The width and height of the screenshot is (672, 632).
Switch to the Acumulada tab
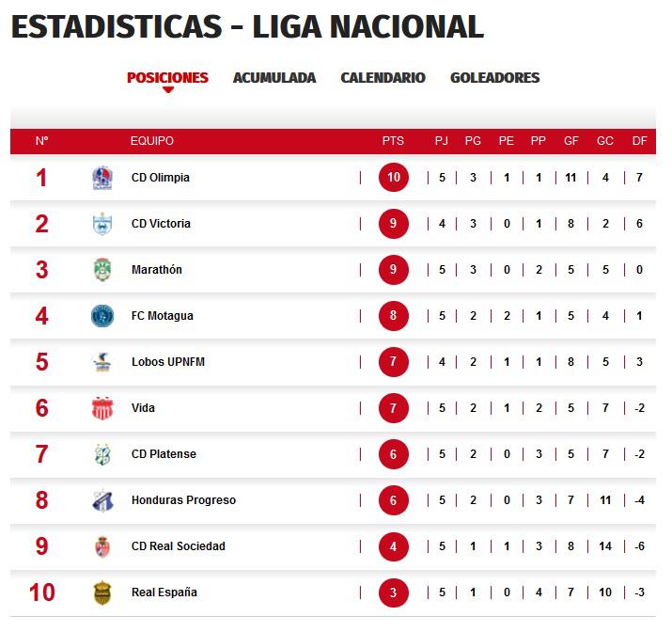pos(274,78)
